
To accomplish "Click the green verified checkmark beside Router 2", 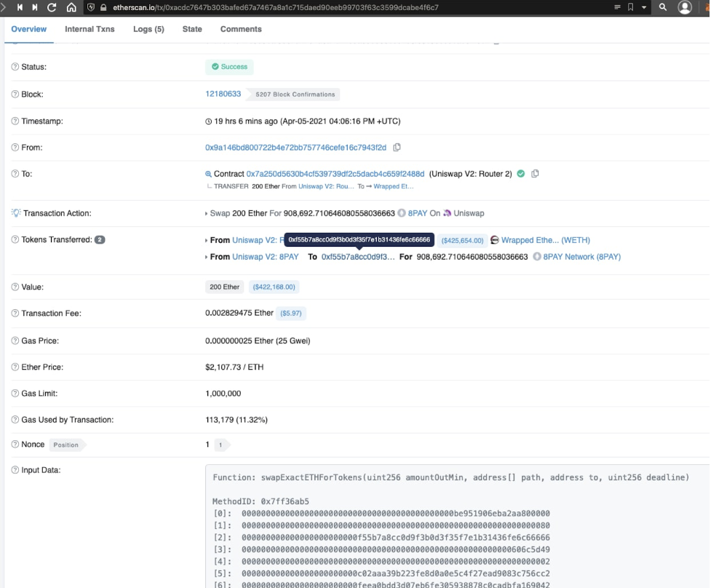I will pos(521,174).
